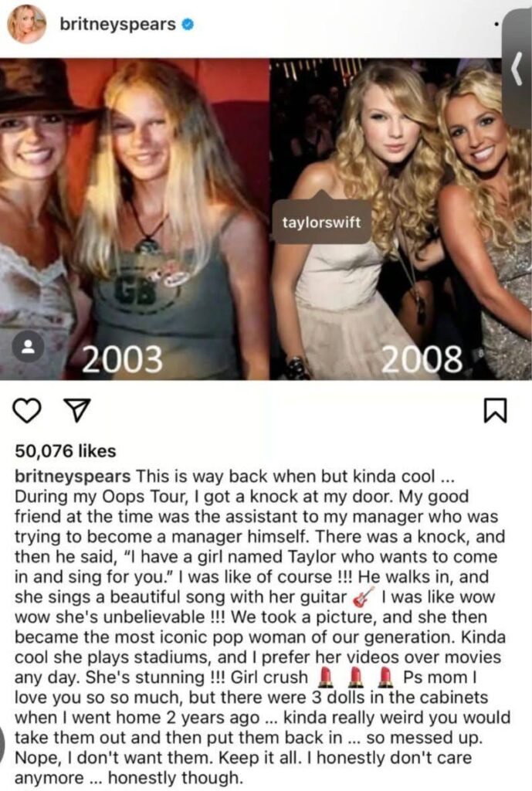Click the 2008 year label on photo
Image resolution: width=532 pixels, height=791 pixels.
(x=422, y=359)
